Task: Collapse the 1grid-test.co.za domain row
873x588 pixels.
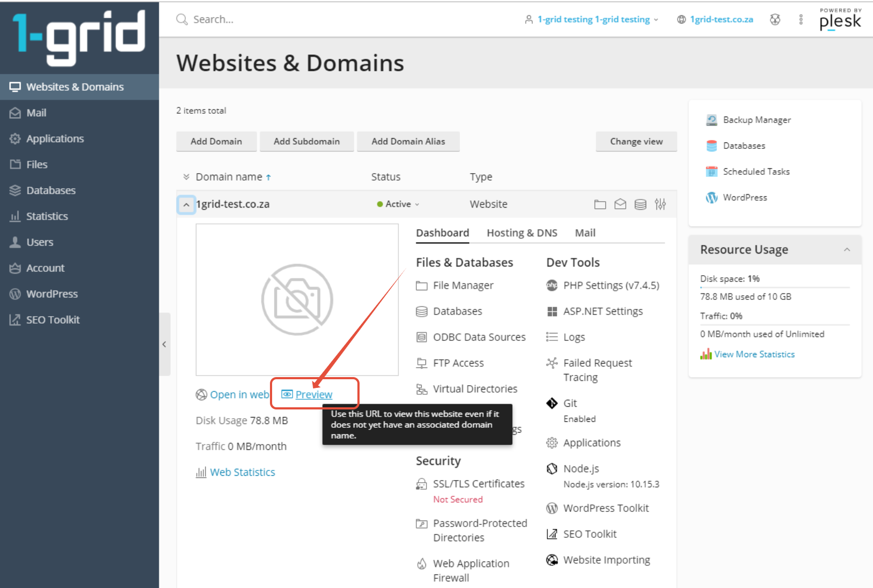Action: pyautogui.click(x=186, y=204)
